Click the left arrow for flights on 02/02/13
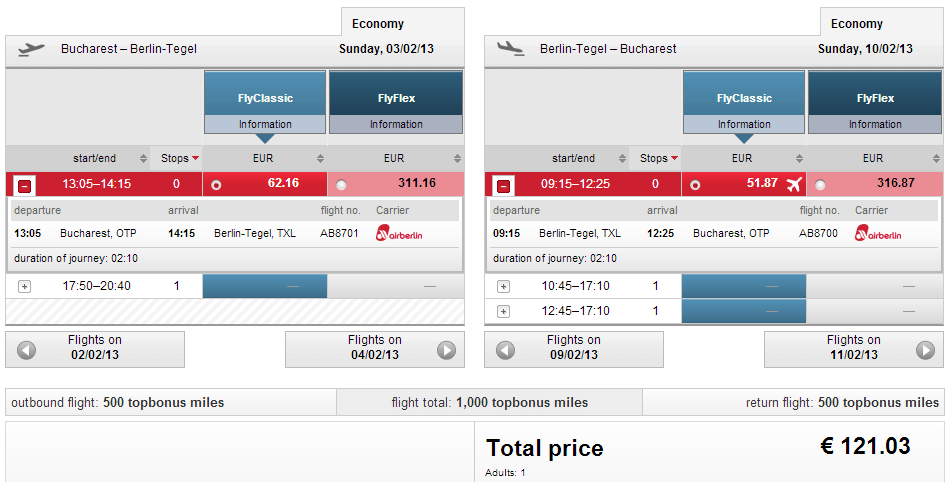The height and width of the screenshot is (482, 949). [27, 350]
